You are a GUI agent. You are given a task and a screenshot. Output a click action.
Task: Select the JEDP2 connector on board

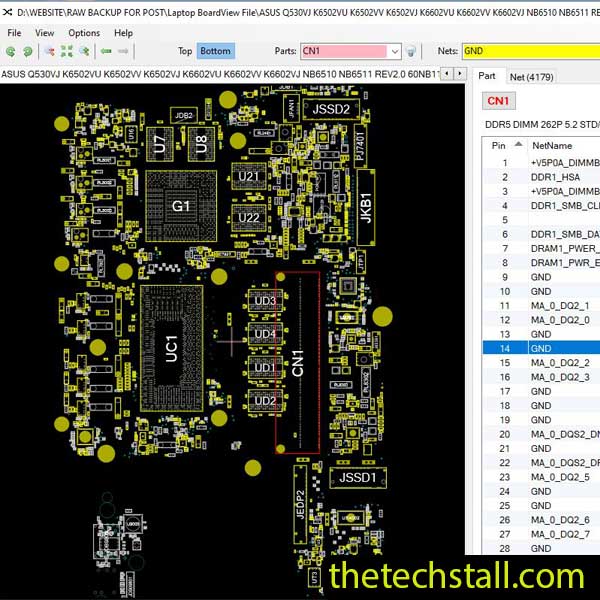click(x=300, y=504)
